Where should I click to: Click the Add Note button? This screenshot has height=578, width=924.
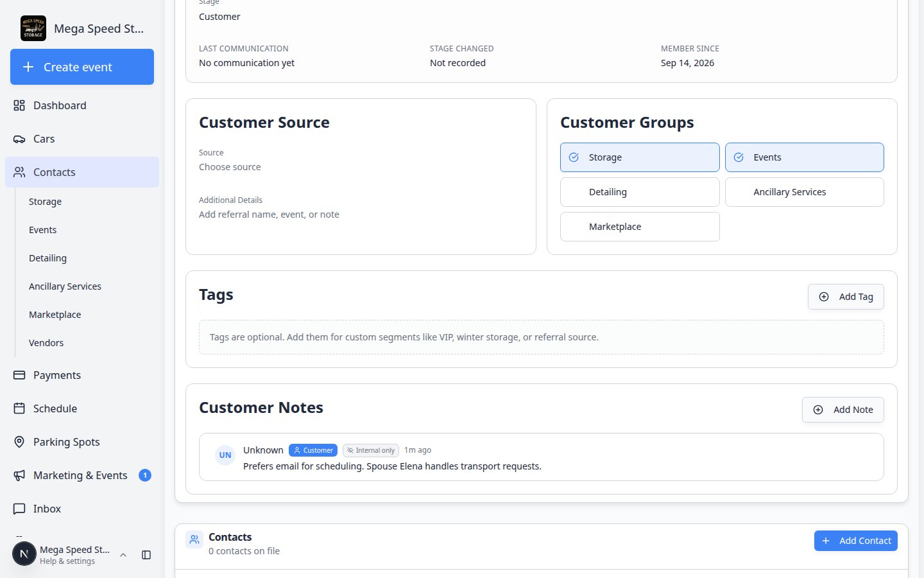pos(843,410)
